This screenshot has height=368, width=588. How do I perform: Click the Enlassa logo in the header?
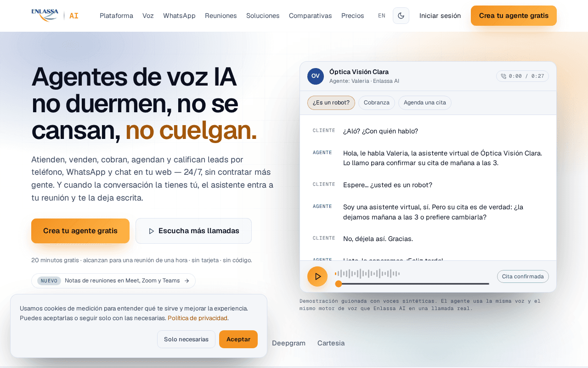click(45, 15)
